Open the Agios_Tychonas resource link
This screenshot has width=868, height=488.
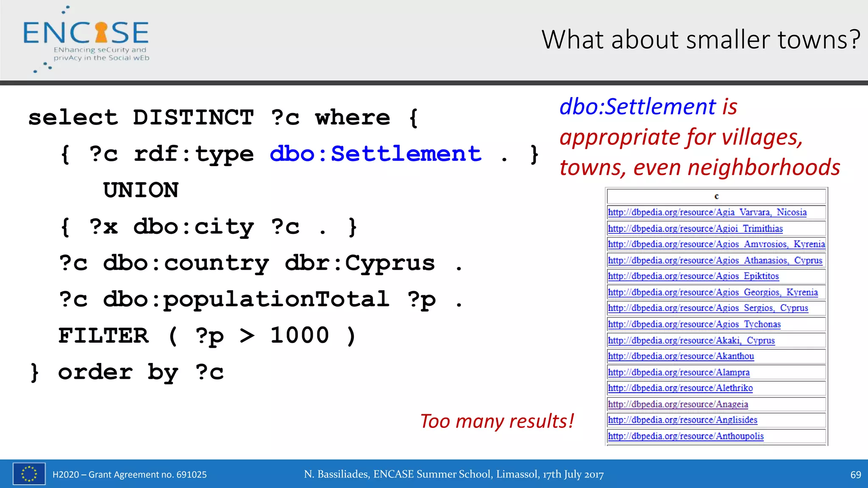[694, 324]
